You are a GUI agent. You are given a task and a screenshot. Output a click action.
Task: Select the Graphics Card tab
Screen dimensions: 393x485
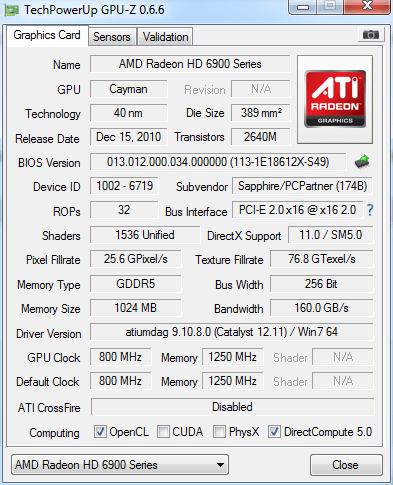click(47, 35)
